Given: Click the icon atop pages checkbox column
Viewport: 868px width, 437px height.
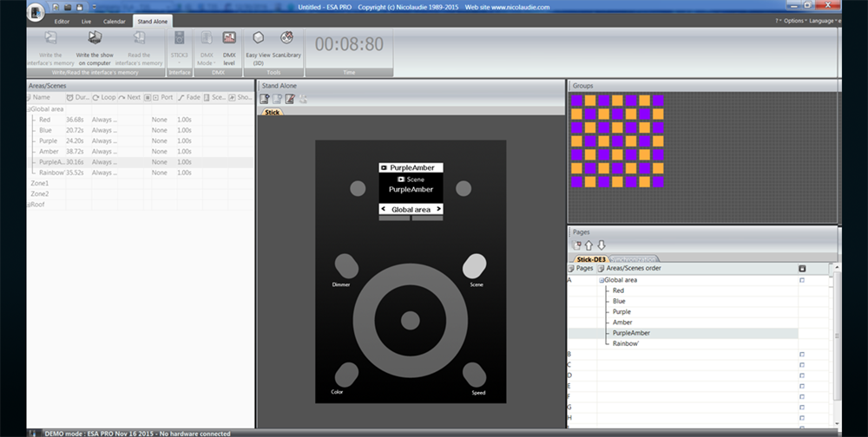Looking at the screenshot, I should click(x=802, y=268).
